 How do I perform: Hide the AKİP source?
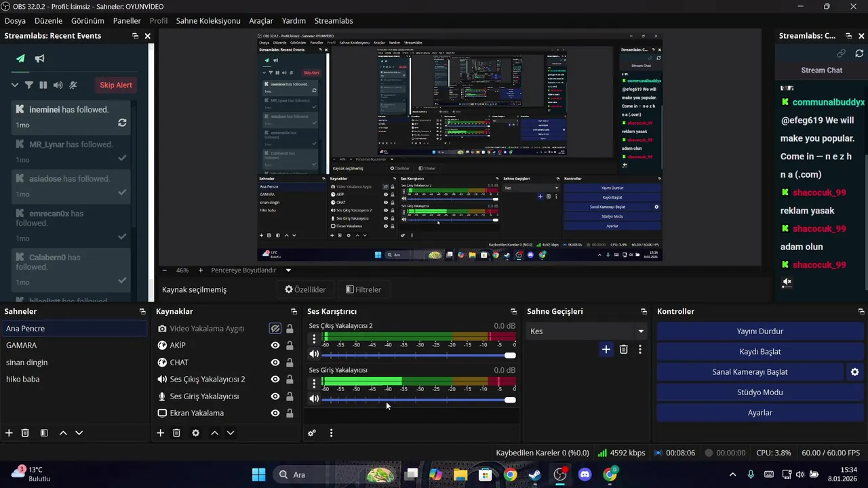pyautogui.click(x=275, y=345)
